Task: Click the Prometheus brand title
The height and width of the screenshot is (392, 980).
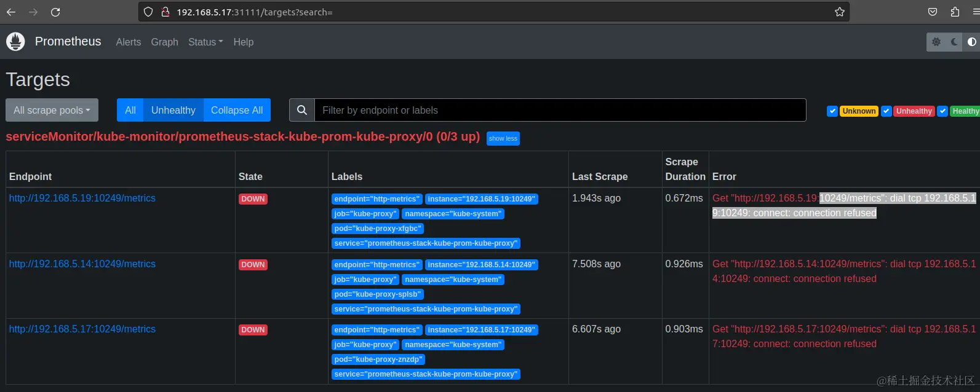Action: click(x=68, y=41)
